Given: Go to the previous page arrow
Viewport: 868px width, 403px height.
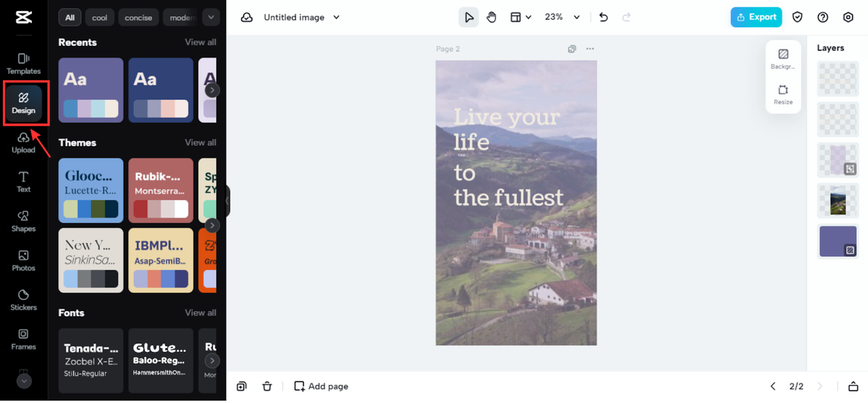Looking at the screenshot, I should pyautogui.click(x=773, y=386).
